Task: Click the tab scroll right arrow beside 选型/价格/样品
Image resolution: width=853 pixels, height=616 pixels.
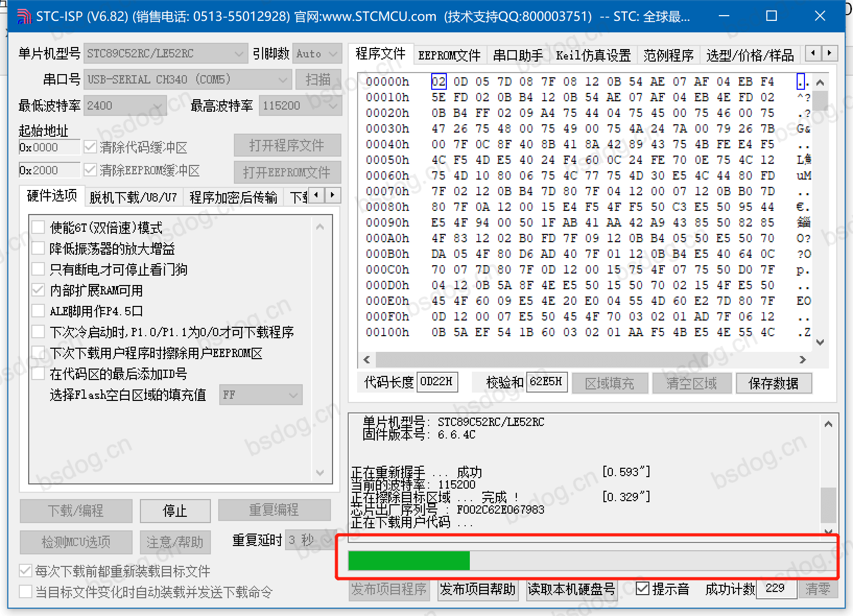Action: [x=829, y=53]
